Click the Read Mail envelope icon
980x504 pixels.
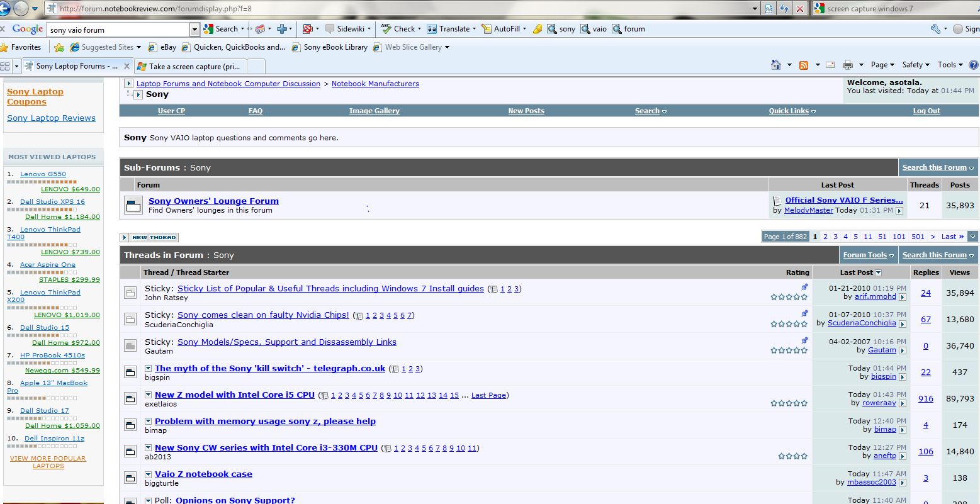point(830,65)
